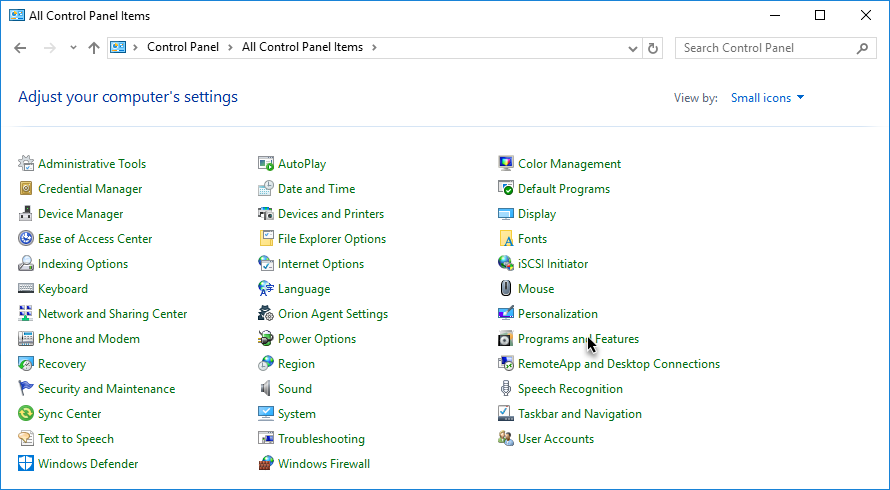Viewport: 890px width, 490px height.
Task: Refresh the Control Panel view
Action: (x=653, y=48)
